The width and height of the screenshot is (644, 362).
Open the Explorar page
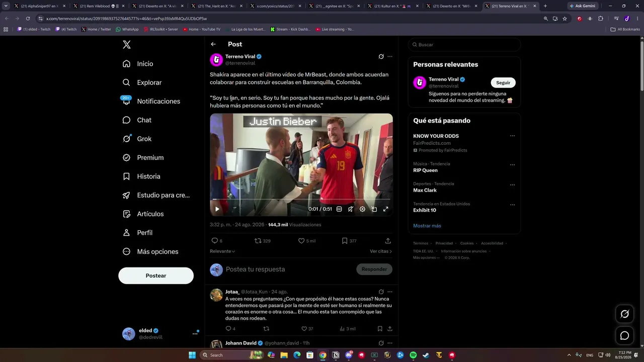pos(142,82)
